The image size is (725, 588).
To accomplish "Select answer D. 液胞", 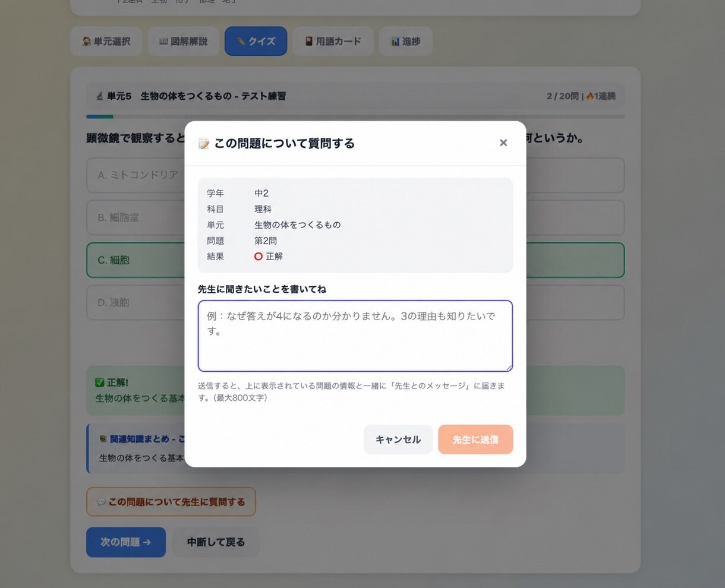I will (x=355, y=302).
